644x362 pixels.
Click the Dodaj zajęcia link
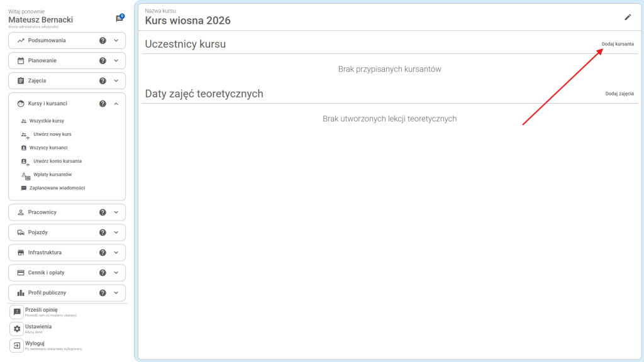pyautogui.click(x=619, y=94)
